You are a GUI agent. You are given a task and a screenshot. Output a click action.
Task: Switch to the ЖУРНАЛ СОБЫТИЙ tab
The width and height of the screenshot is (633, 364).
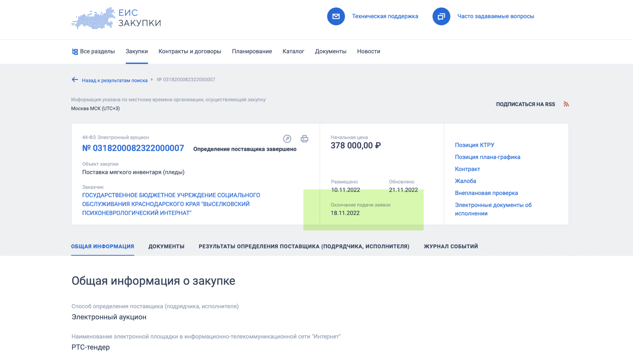(451, 247)
